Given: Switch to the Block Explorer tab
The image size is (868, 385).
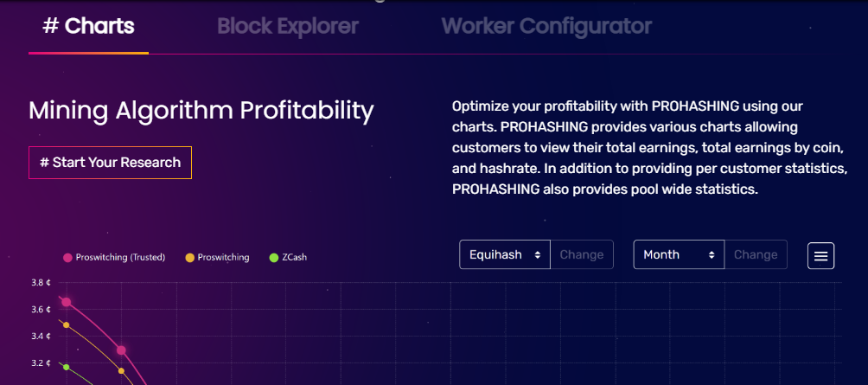Looking at the screenshot, I should pyautogui.click(x=287, y=26).
